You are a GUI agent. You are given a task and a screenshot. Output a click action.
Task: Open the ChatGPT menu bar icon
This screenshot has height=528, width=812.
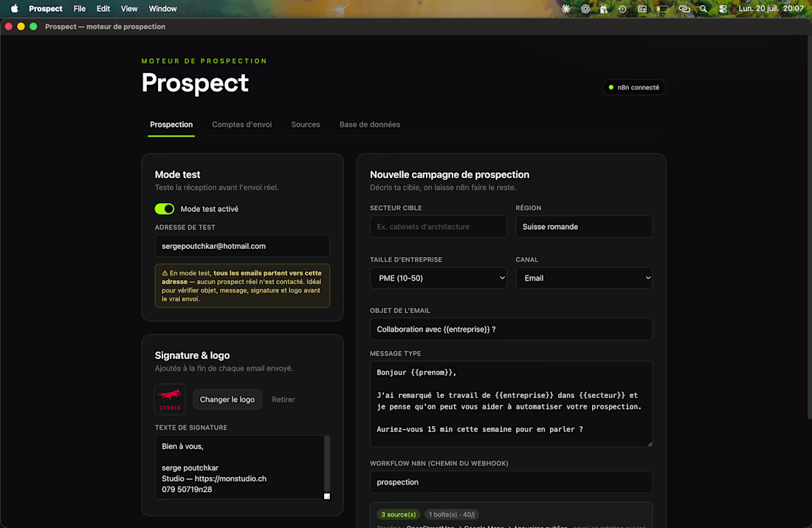(585, 8)
